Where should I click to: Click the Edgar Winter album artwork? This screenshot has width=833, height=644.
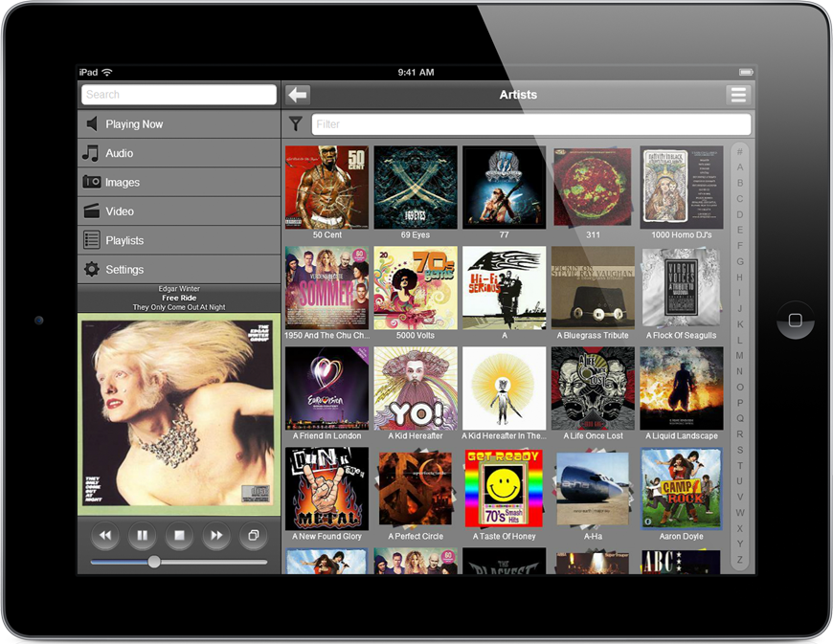179,414
